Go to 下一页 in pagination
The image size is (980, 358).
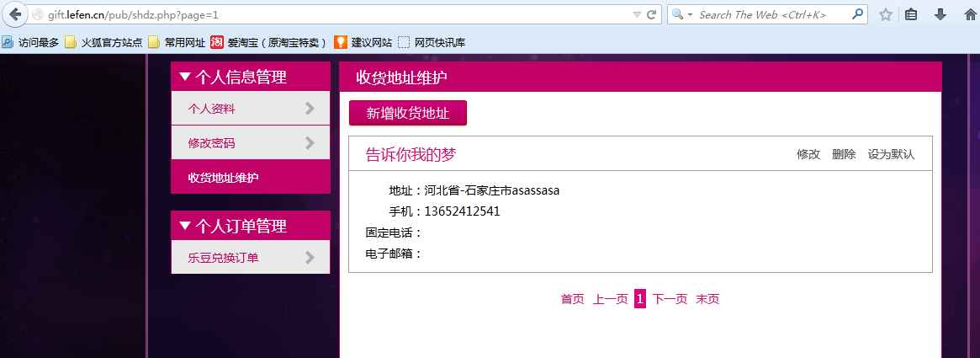(x=670, y=299)
